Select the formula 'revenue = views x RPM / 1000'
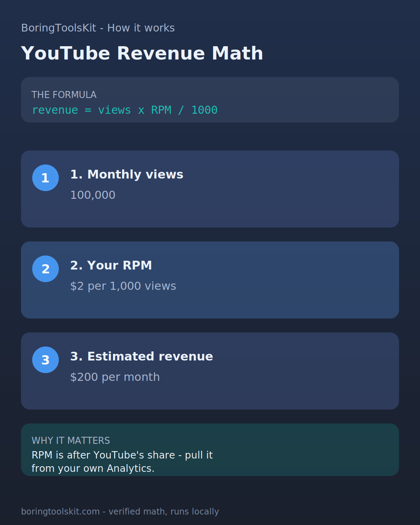Image resolution: width=420 pixels, height=525 pixels. click(x=125, y=110)
